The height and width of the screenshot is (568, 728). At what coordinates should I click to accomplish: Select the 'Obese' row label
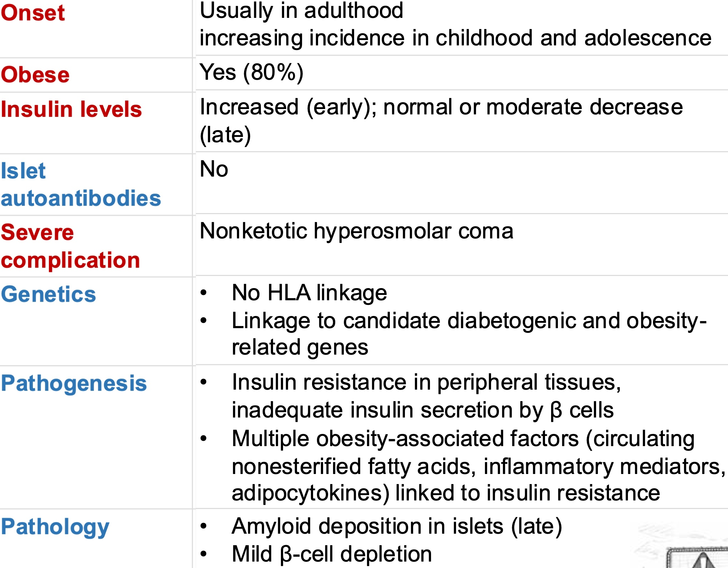tap(35, 75)
